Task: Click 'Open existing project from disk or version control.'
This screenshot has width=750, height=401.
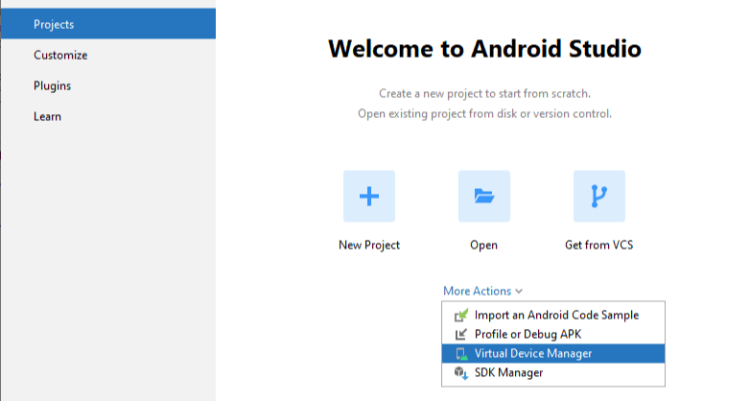Action: point(485,114)
